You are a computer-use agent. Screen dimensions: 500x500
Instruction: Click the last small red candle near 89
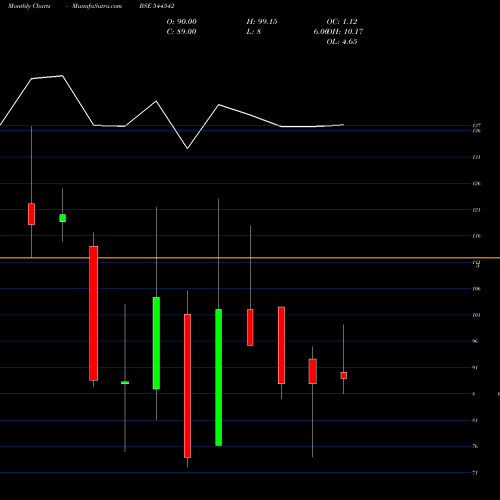pos(344,375)
